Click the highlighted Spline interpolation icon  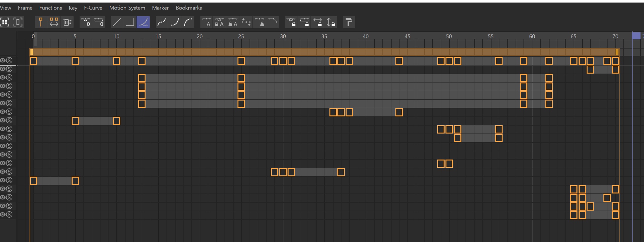pyautogui.click(x=143, y=22)
